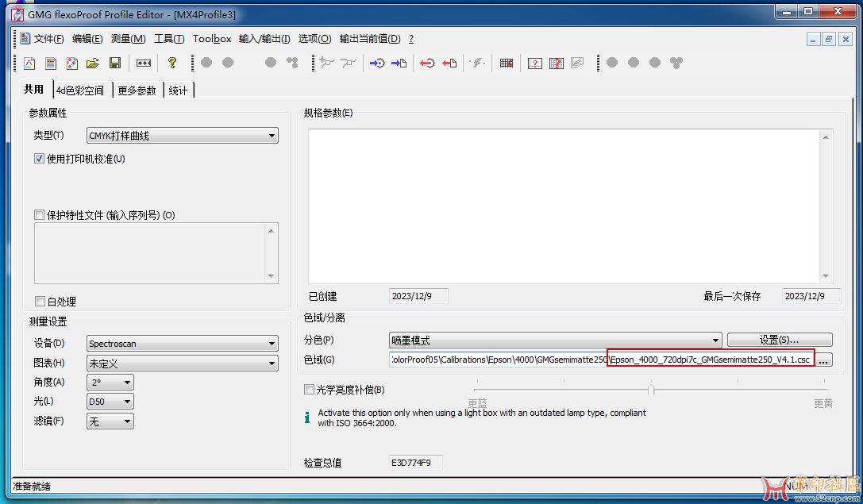Open a file with the folder icon
Viewport: 863px width, 504px height.
click(x=93, y=63)
